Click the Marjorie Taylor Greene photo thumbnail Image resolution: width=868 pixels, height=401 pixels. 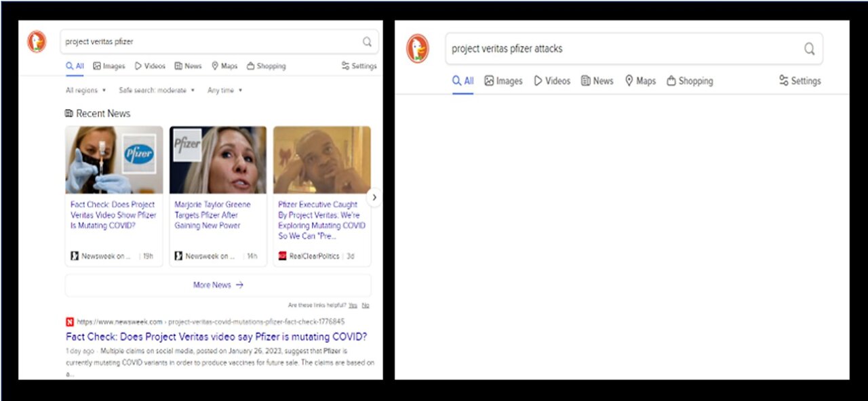[x=218, y=160]
